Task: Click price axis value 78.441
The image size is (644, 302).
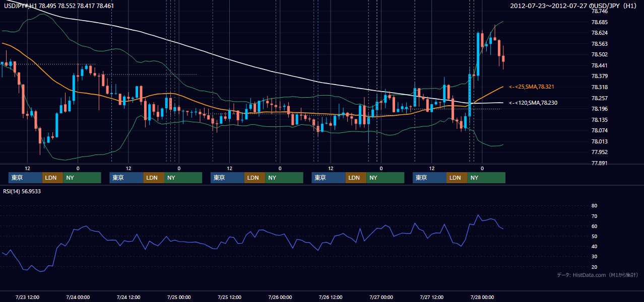Action: click(x=599, y=65)
